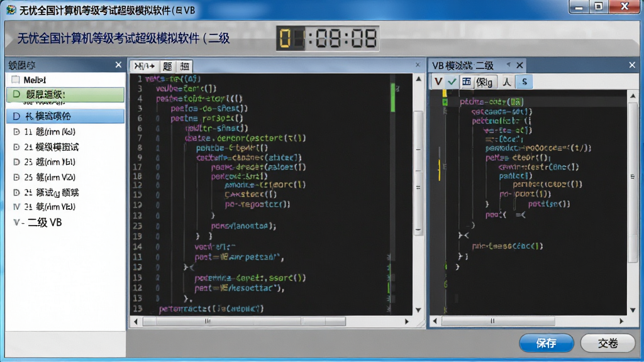Expand the blue selected row's D icon
This screenshot has height=362, width=644.
pos(16,116)
